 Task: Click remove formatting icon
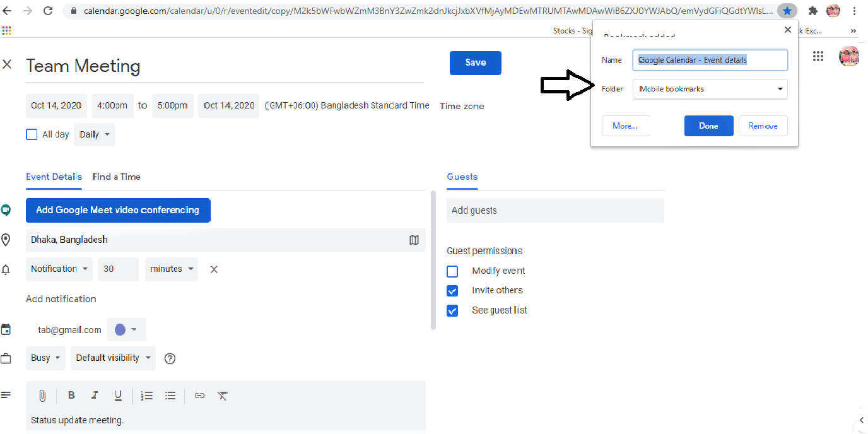[223, 396]
